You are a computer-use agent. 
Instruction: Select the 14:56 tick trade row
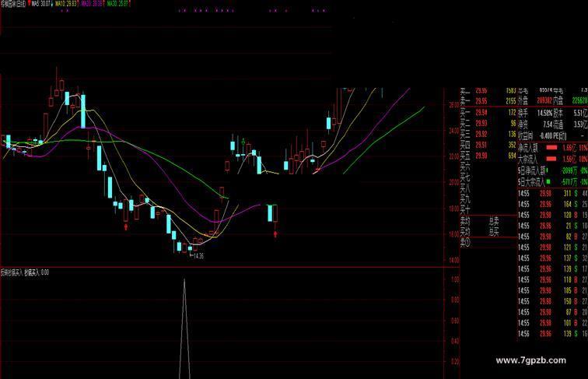[x=553, y=334]
